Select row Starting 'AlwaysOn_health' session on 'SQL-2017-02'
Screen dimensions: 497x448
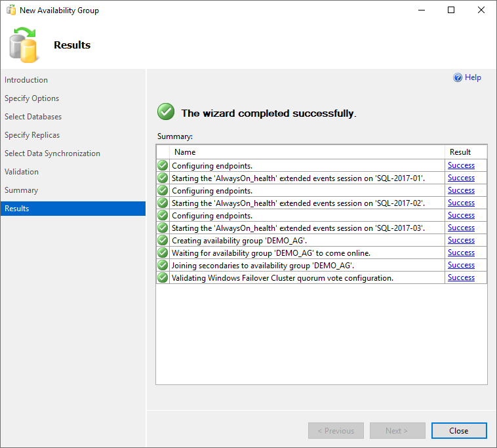[x=322, y=203]
